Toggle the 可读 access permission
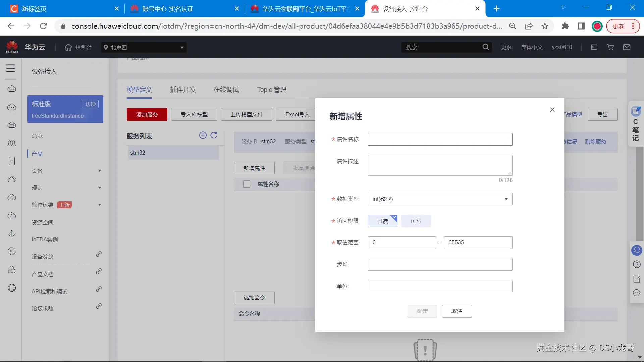Viewport: 644px width, 362px height. (382, 221)
